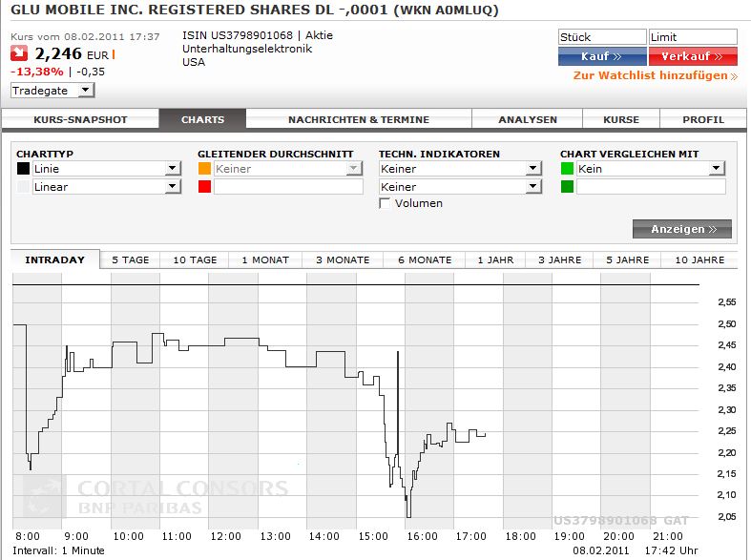Select the 6 Monate time range

pos(425,259)
